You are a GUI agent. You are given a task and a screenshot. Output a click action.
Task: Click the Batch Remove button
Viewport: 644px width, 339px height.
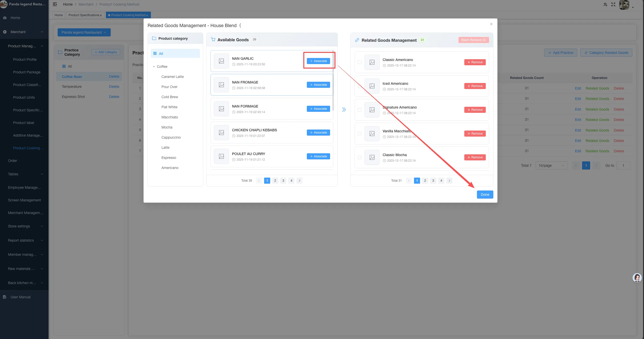pyautogui.click(x=474, y=40)
